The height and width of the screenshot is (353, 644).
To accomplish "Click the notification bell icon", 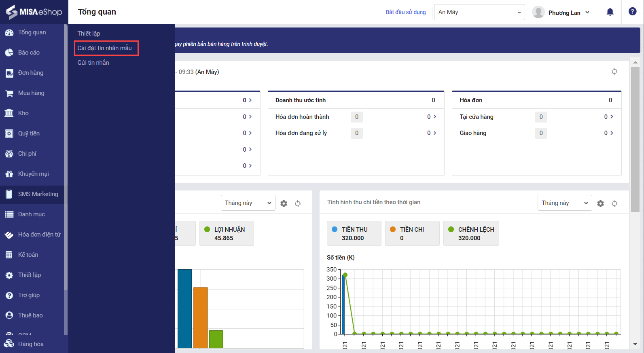I will point(610,12).
